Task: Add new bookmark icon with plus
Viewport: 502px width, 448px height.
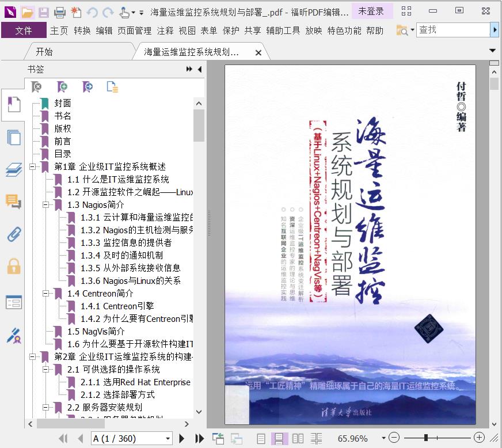Action: click(62, 87)
